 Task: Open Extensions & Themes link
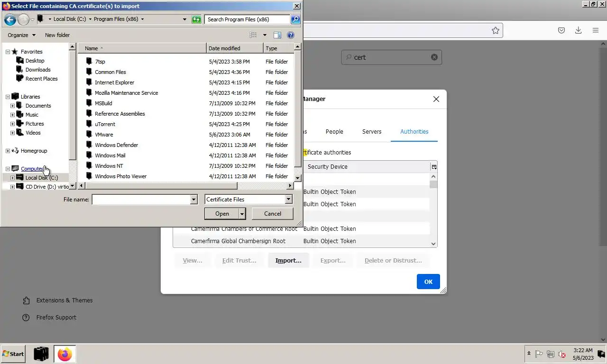point(64,300)
